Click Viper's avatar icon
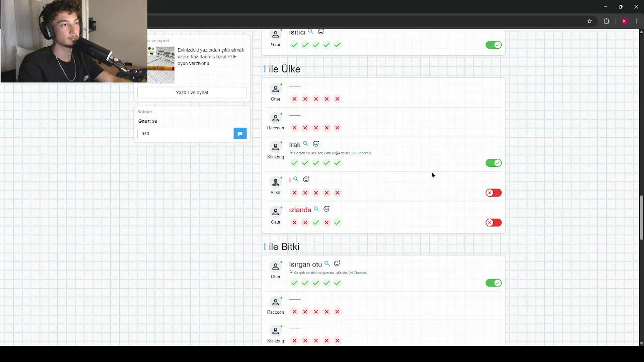This screenshot has width=644, height=362. pos(275,182)
